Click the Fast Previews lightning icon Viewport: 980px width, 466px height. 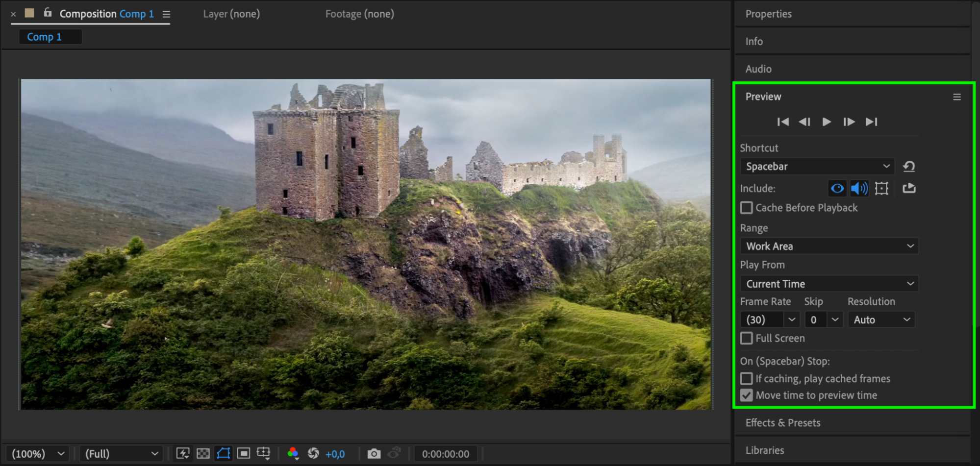pyautogui.click(x=183, y=454)
